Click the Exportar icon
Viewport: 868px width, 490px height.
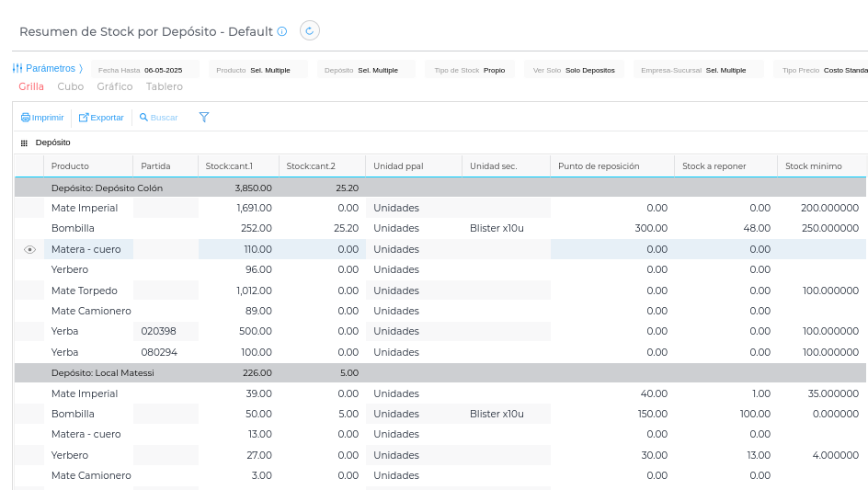click(84, 118)
